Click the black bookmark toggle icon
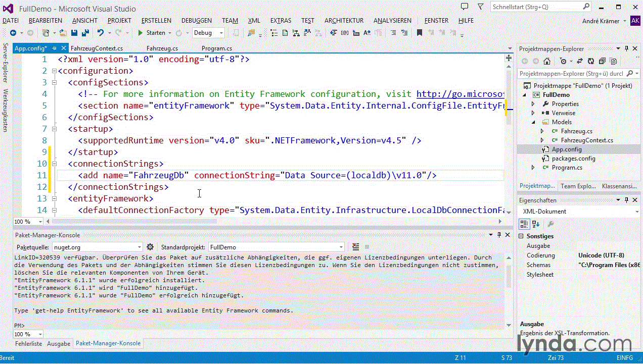 [419, 33]
